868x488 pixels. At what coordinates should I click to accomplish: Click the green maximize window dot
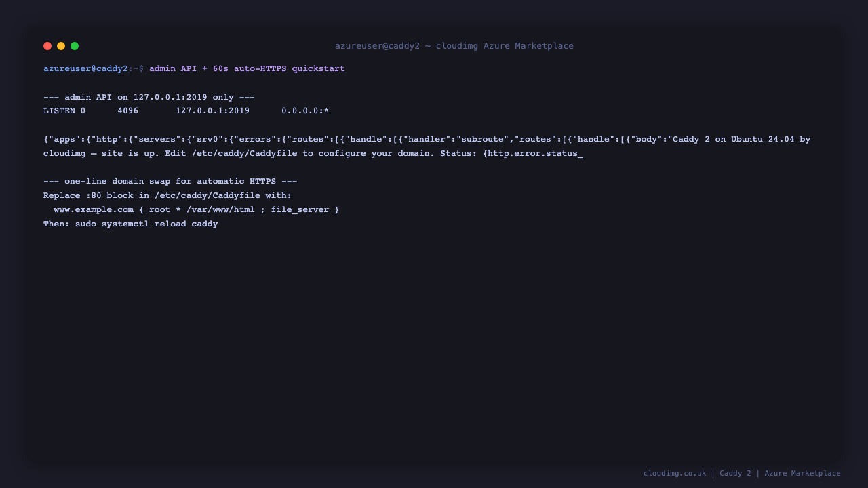pyautogui.click(x=75, y=46)
